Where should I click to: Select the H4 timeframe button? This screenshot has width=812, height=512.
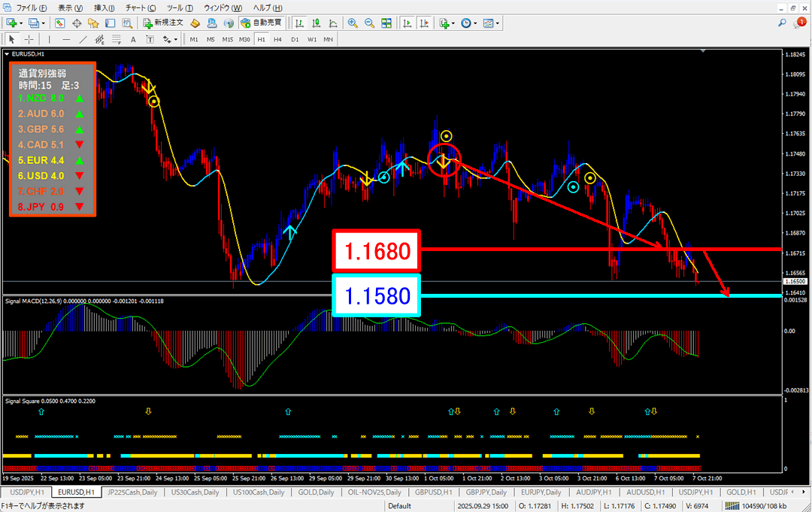point(277,39)
